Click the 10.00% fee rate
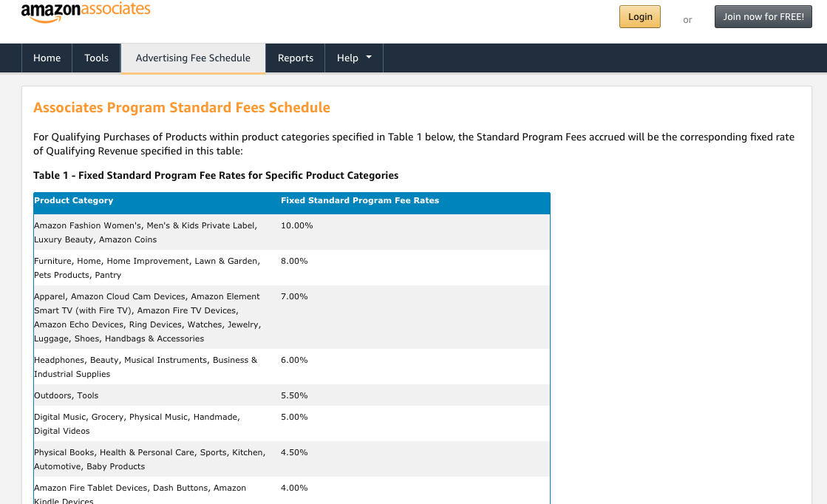This screenshot has width=827, height=504. 297,225
